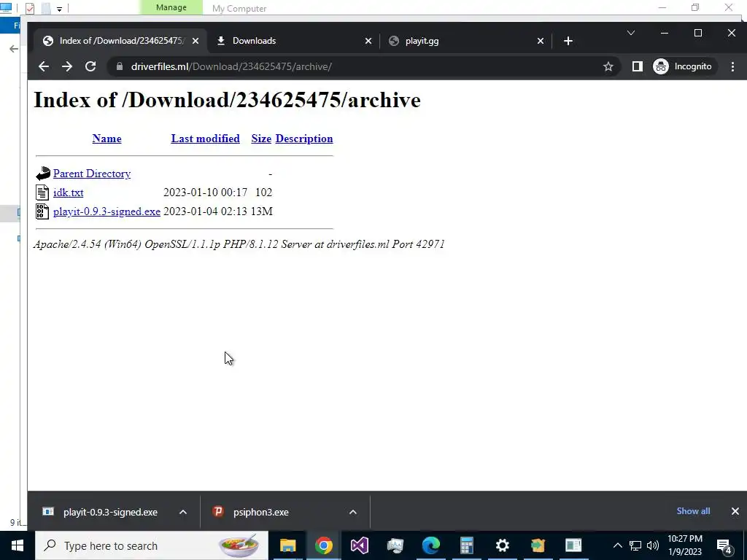Open the idk.txt file link

point(68,192)
